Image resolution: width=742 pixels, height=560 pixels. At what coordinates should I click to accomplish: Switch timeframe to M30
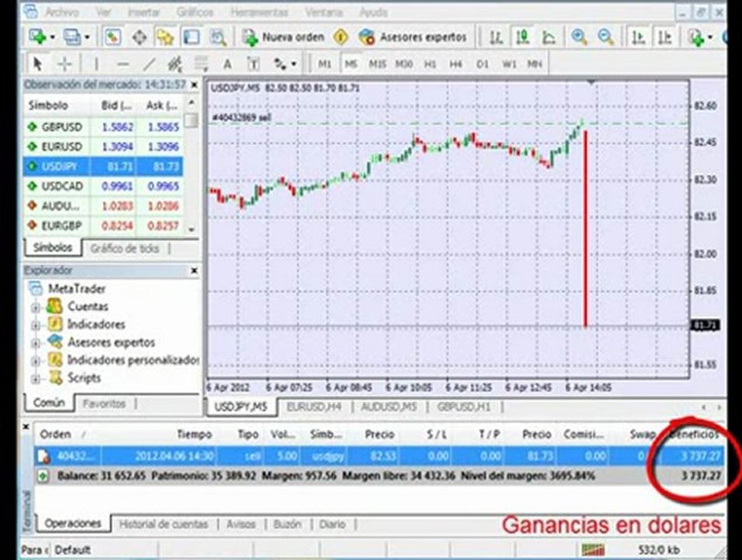coord(404,64)
